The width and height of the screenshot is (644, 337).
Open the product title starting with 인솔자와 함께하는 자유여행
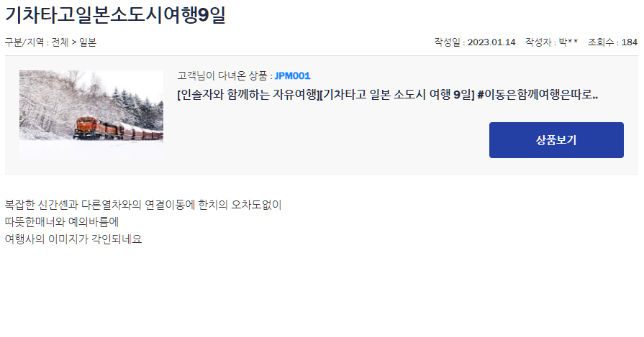(x=387, y=95)
